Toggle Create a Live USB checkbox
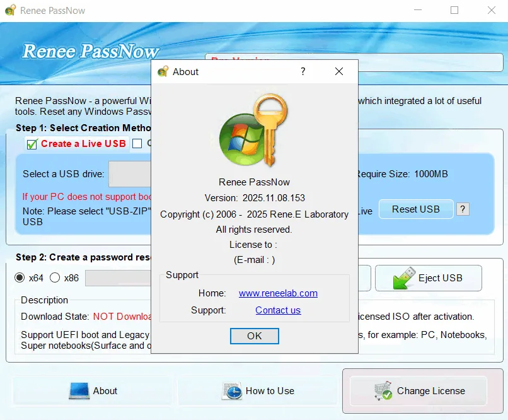 (32, 144)
